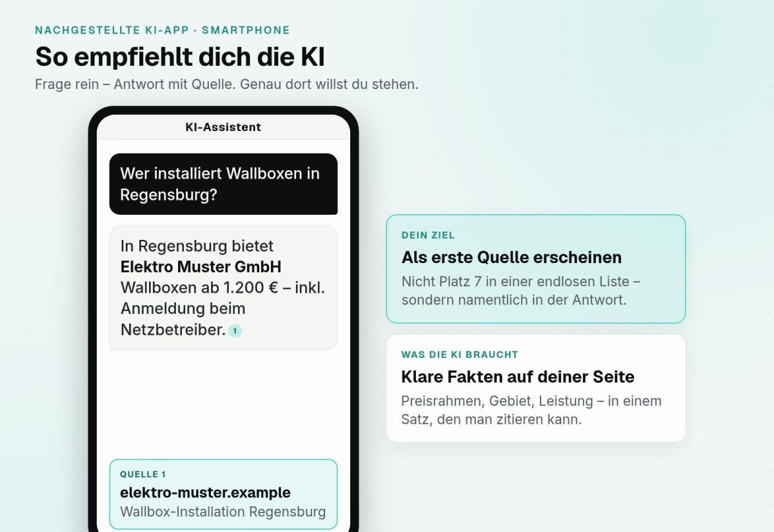Image resolution: width=774 pixels, height=532 pixels.
Task: Click the QUELLE 1 label
Action: click(x=143, y=475)
